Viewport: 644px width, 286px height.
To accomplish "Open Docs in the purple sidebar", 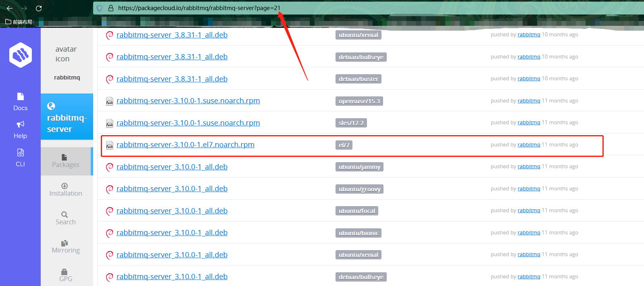I will pos(20,102).
